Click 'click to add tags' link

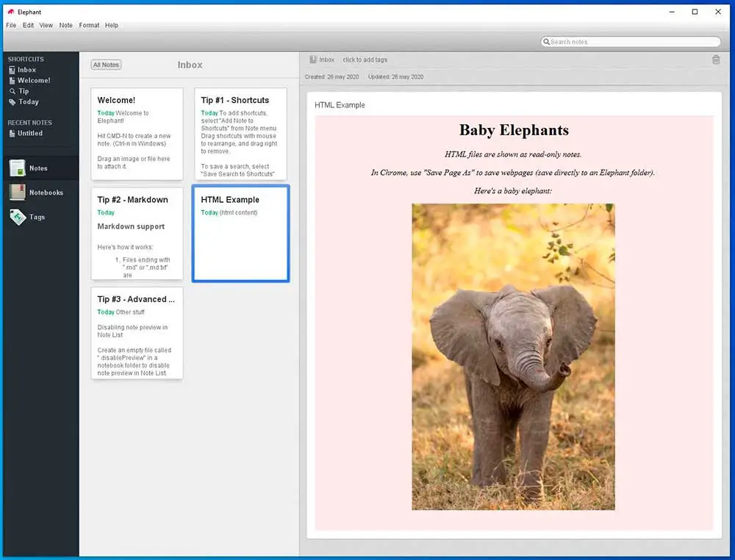[x=365, y=60]
